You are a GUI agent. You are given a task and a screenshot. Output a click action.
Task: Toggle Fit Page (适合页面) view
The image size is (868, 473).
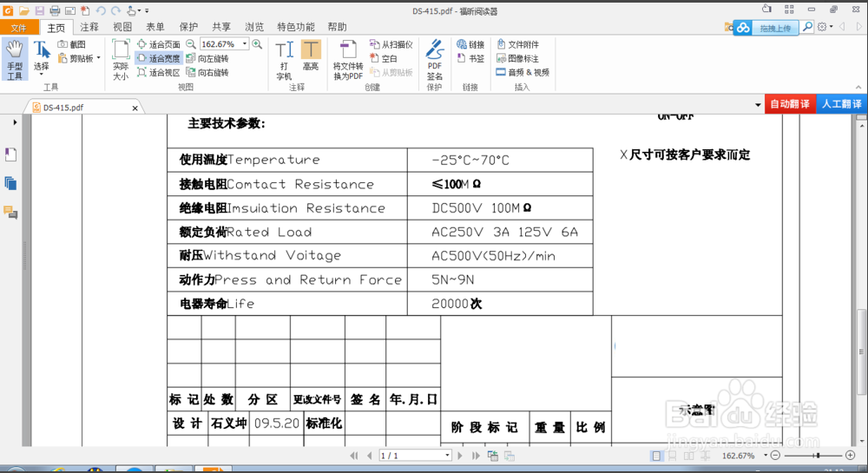[159, 44]
